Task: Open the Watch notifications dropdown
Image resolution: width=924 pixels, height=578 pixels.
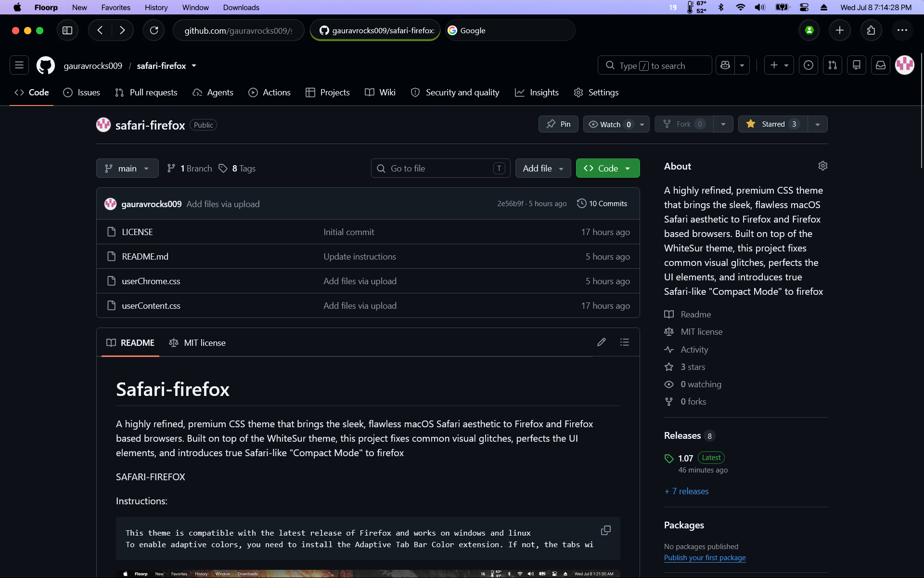Action: [x=616, y=124]
